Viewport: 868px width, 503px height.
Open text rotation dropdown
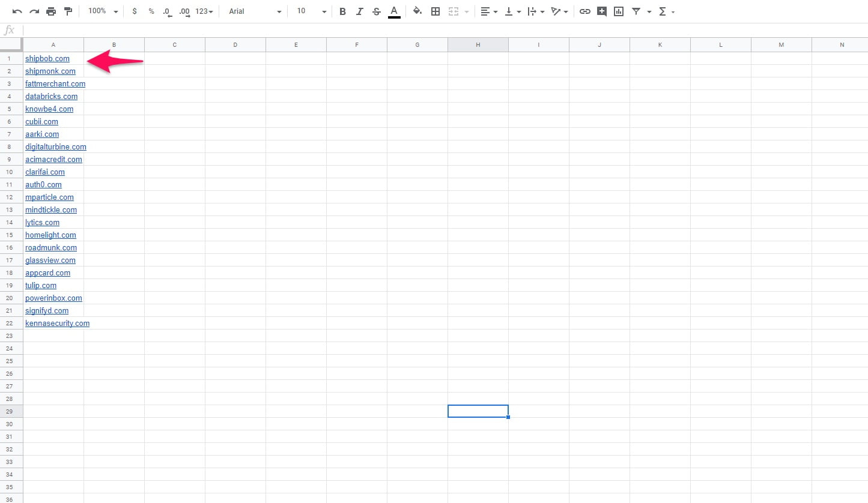(560, 11)
